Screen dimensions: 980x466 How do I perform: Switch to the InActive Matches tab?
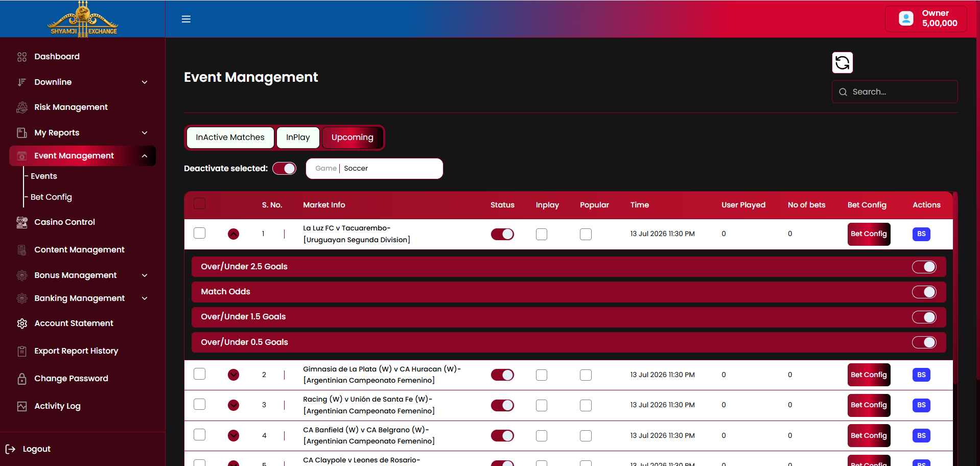click(x=230, y=137)
